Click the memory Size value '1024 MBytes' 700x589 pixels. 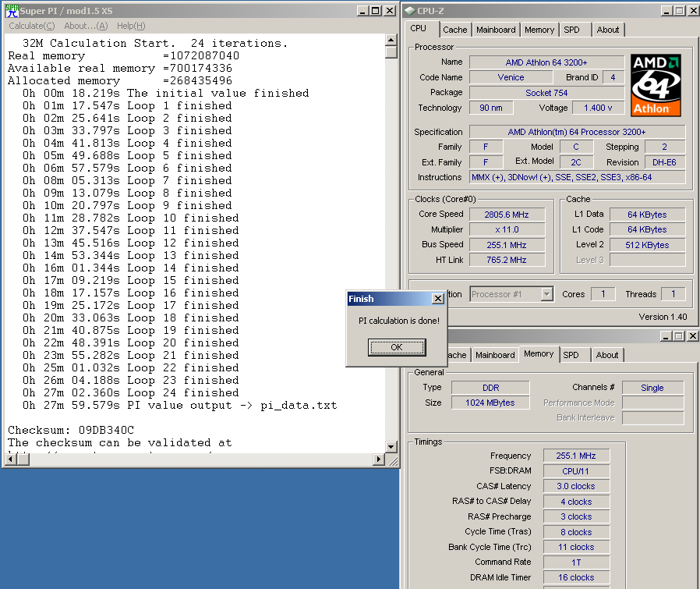tap(490, 403)
